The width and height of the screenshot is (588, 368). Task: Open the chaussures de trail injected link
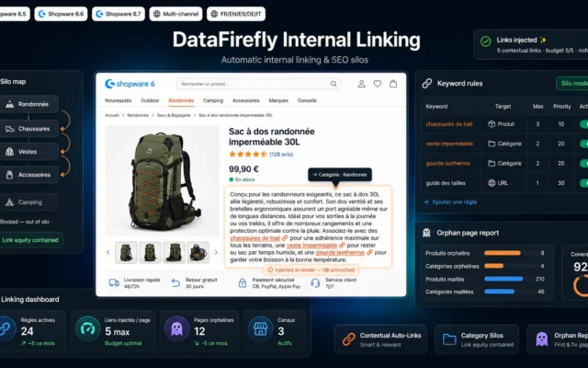tap(255, 238)
